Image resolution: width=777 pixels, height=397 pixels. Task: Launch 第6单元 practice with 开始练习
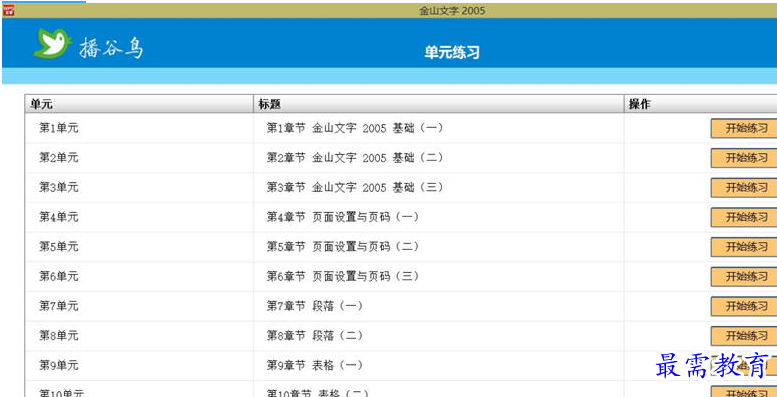(x=744, y=277)
